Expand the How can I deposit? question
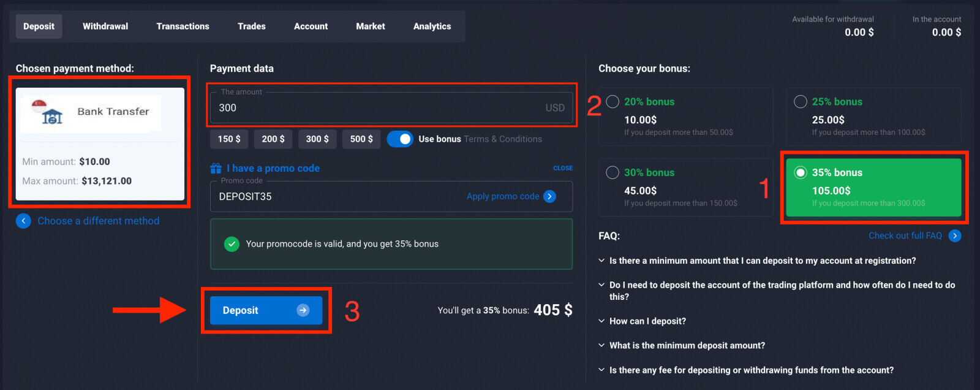 tap(647, 321)
